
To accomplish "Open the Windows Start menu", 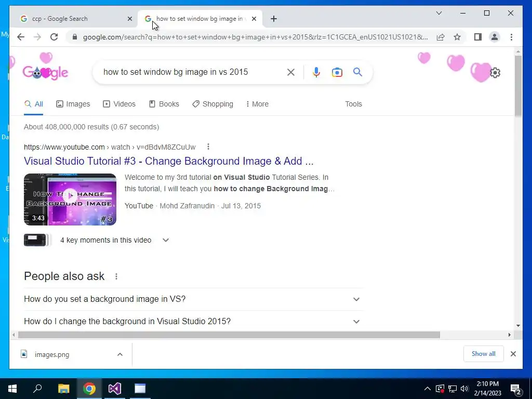I will [x=12, y=389].
